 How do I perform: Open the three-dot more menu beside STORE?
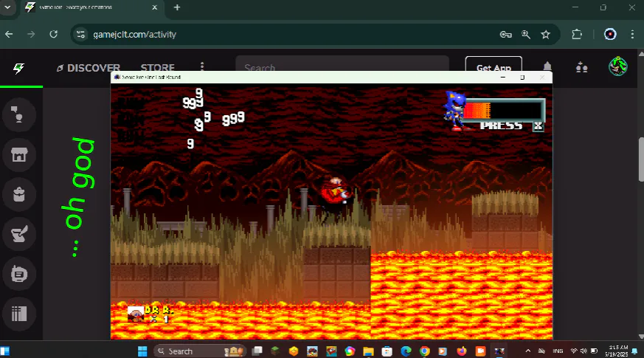point(201,67)
